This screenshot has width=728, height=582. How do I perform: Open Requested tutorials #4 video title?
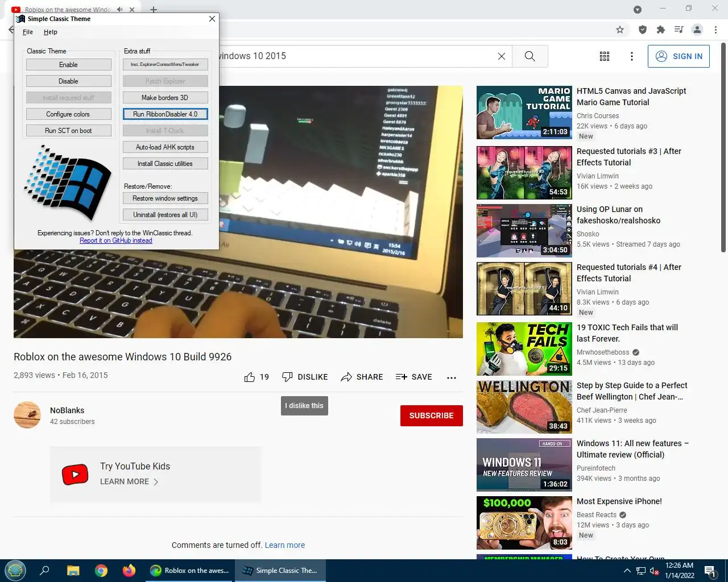click(x=629, y=273)
